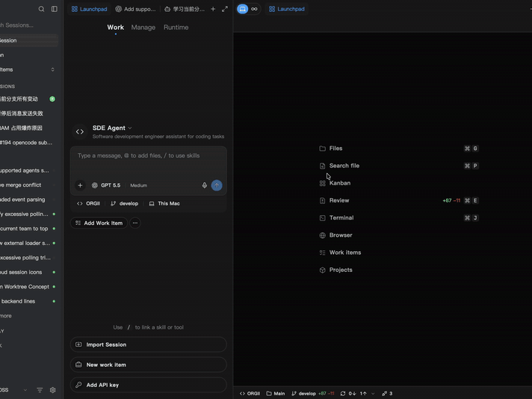
Task: Select the Manage tab
Action: pyautogui.click(x=143, y=28)
